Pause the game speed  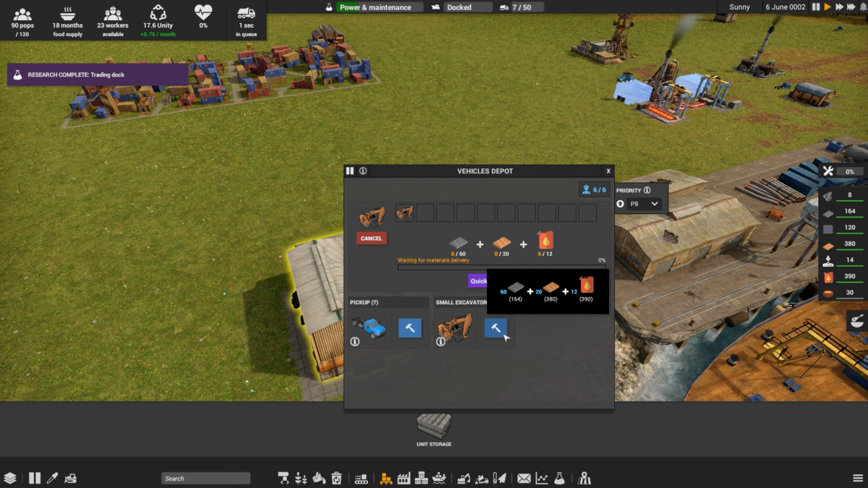point(816,7)
